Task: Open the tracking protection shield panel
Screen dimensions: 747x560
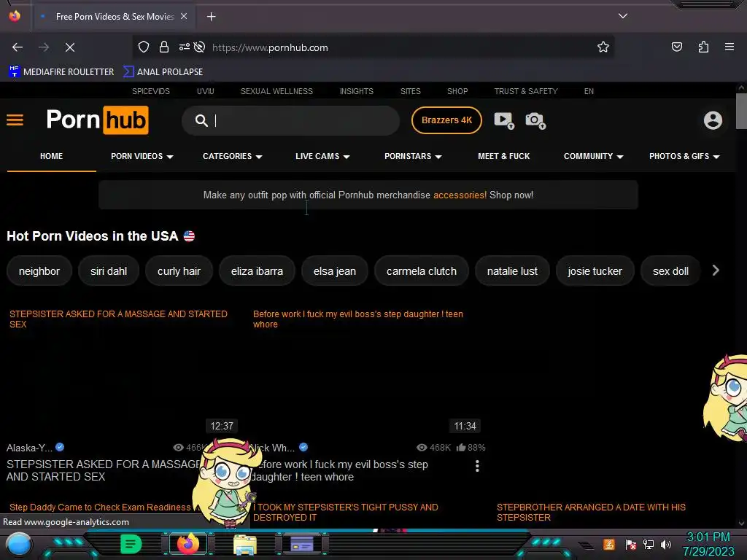Action: [144, 47]
